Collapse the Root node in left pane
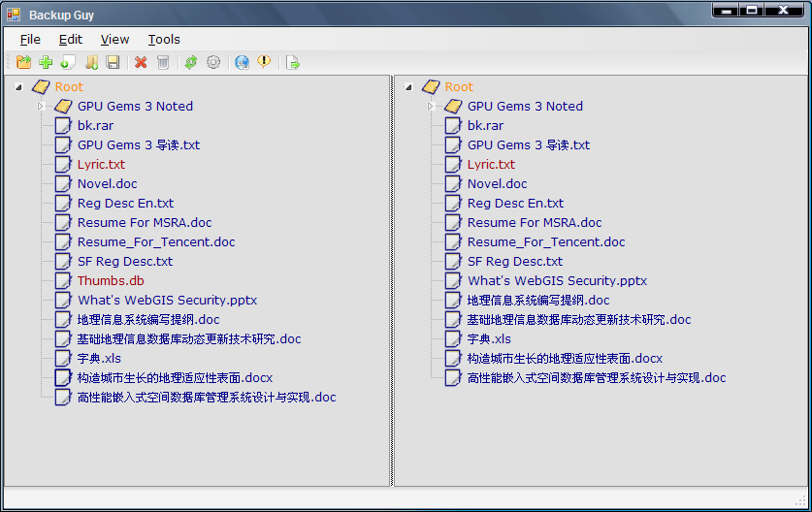Image resolution: width=812 pixels, height=512 pixels. coord(18,87)
